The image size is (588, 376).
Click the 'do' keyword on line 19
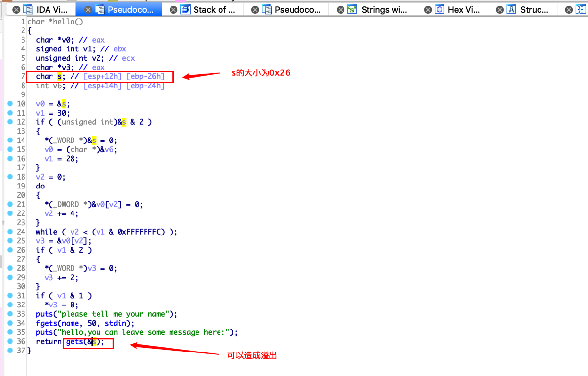[x=40, y=186]
